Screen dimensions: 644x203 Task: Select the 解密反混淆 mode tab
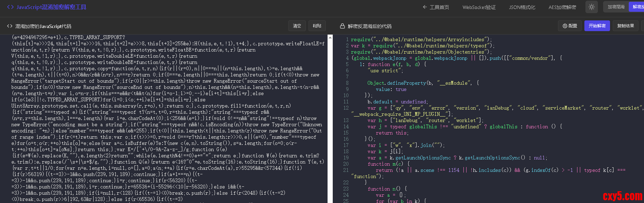[637, 7]
